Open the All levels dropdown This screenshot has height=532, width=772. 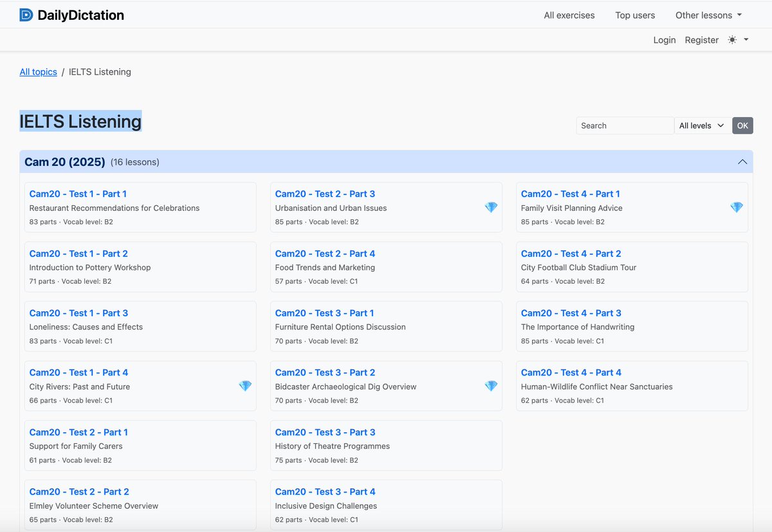[702, 125]
